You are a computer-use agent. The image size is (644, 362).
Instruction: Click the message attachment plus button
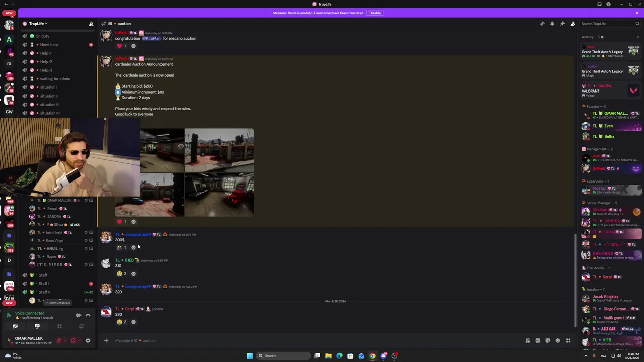tap(106, 341)
